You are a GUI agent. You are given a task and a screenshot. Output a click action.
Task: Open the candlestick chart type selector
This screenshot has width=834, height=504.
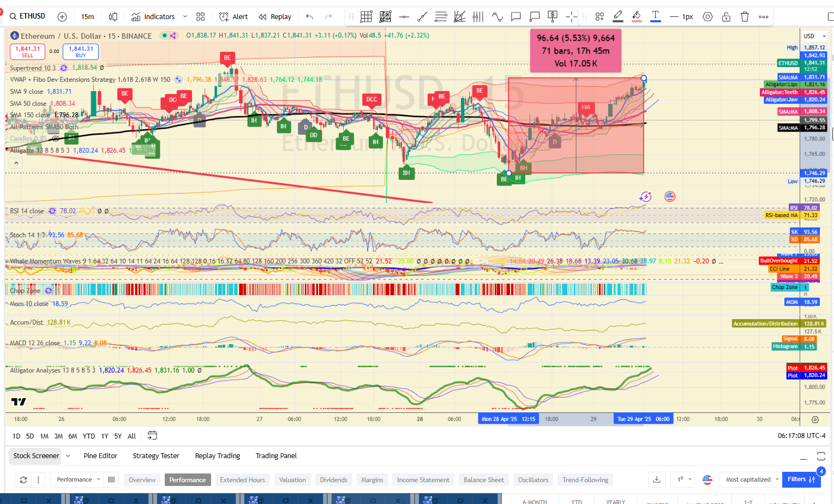point(113,17)
